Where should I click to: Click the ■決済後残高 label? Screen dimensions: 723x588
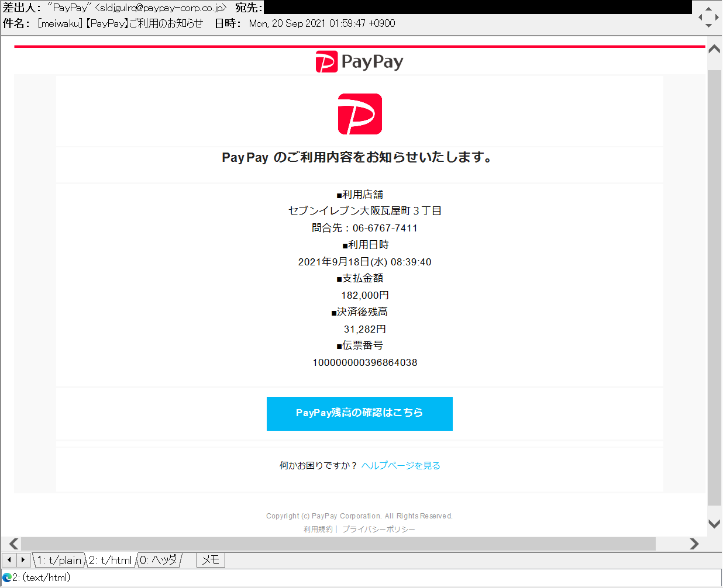coord(360,312)
